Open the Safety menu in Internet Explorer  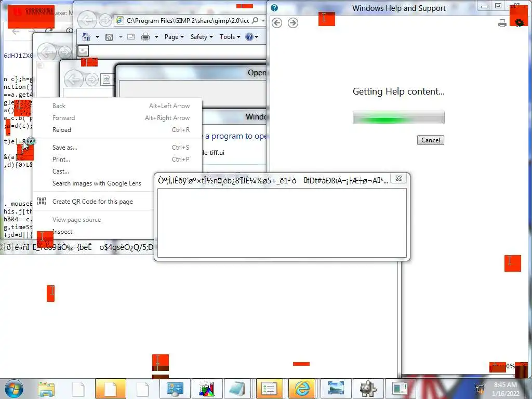point(202,37)
